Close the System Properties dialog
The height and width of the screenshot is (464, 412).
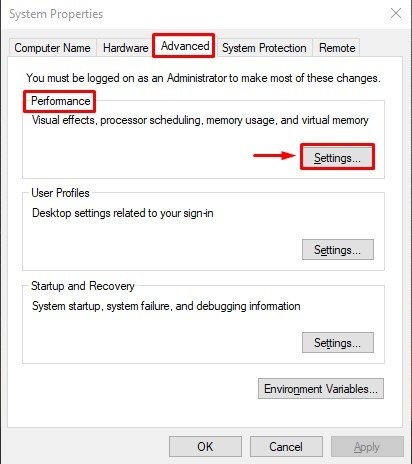point(396,13)
